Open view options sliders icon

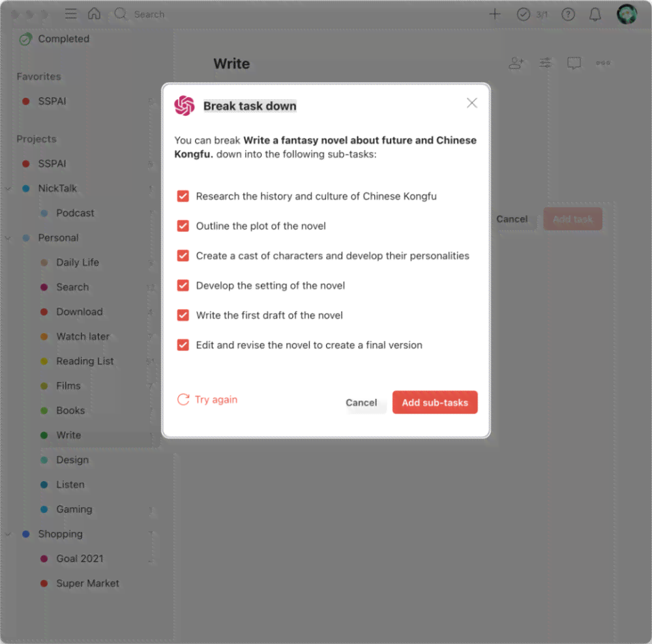pos(545,63)
